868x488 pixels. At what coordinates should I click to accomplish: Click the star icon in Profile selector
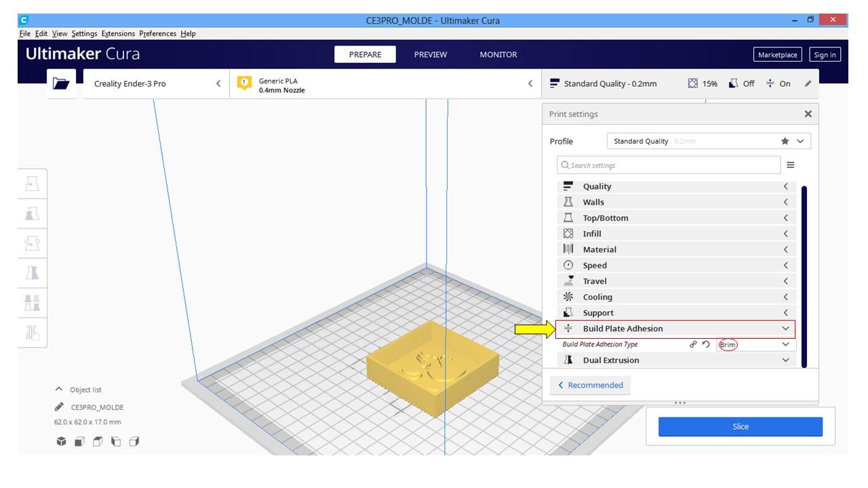pyautogui.click(x=785, y=141)
